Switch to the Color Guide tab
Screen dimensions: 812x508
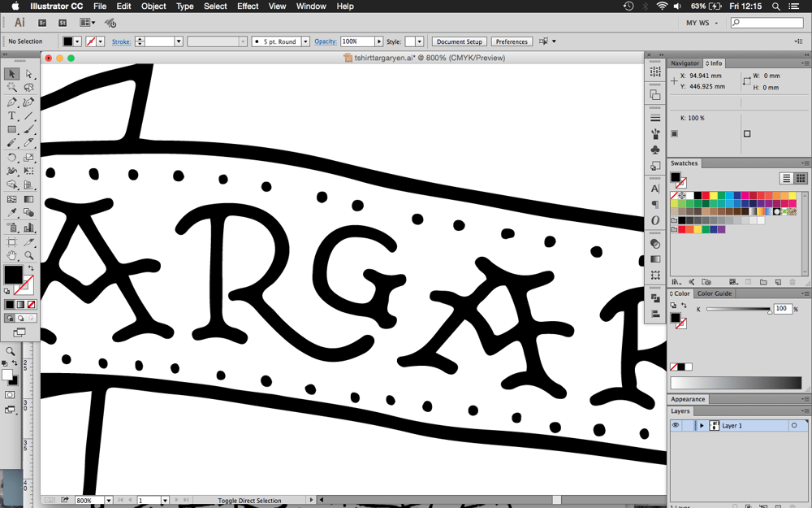(x=714, y=293)
